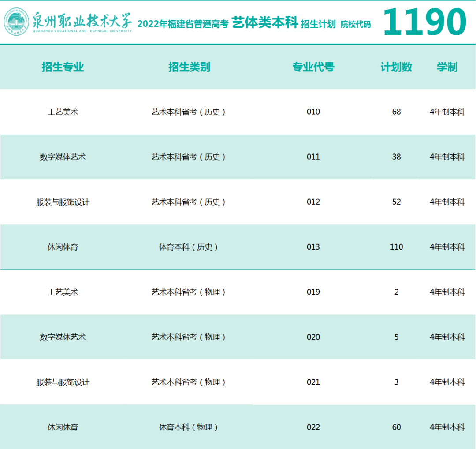Select the 招生专业 column header
The height and width of the screenshot is (449, 476).
pos(63,67)
